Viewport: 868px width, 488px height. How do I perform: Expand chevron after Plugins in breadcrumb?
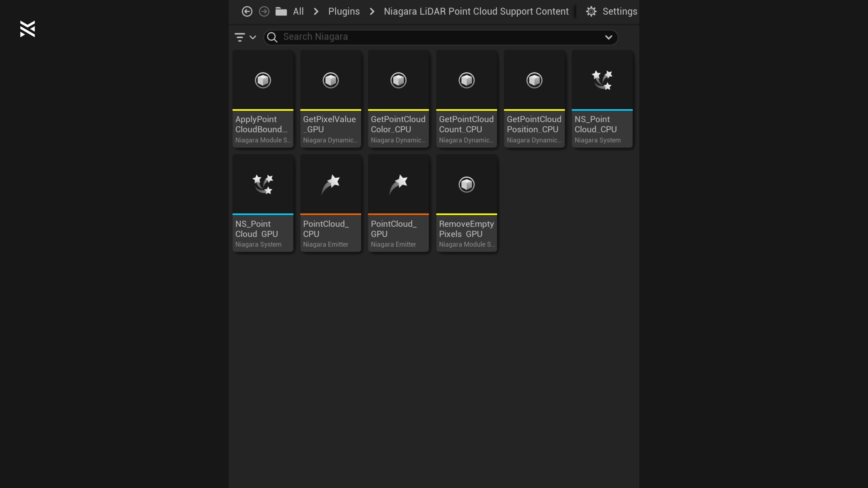[x=372, y=12]
